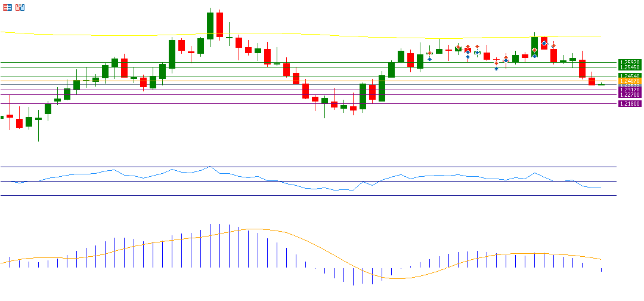
Task: Select the last small green candle on chart
Action: [601, 85]
